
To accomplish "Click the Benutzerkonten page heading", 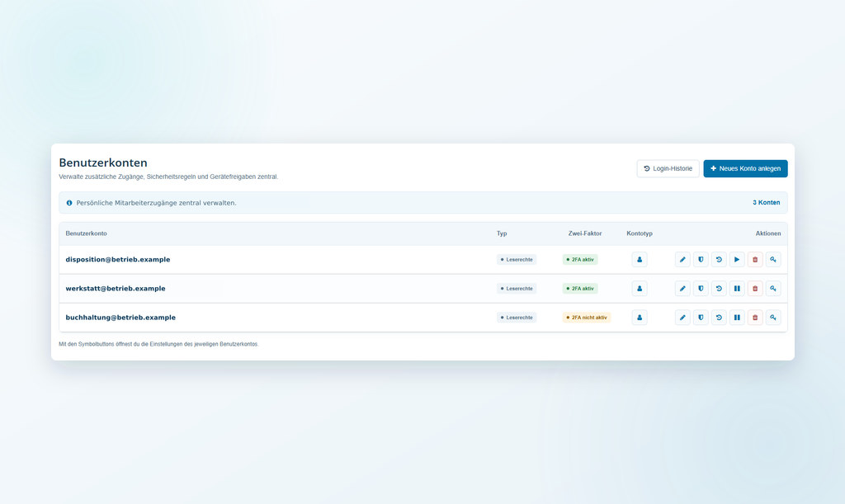I will [103, 163].
